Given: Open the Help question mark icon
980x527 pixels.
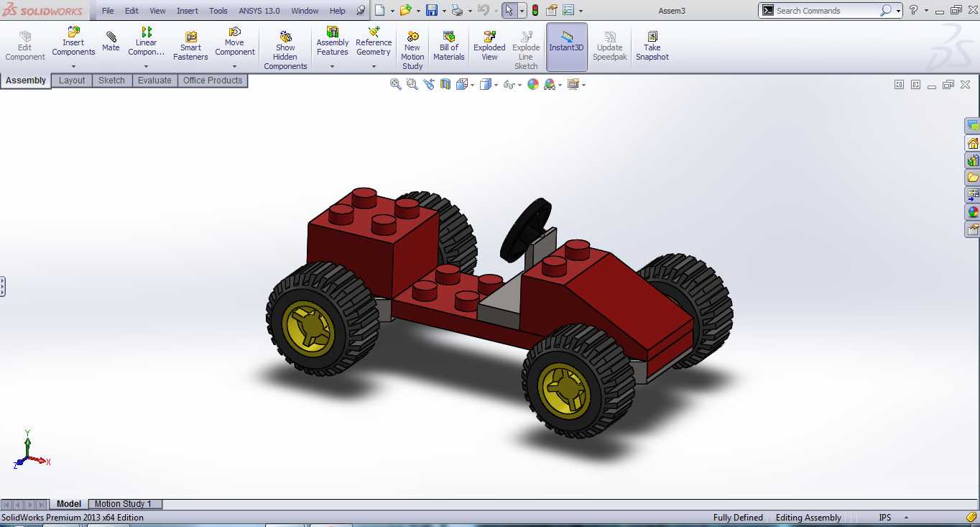Looking at the screenshot, I should 913,11.
